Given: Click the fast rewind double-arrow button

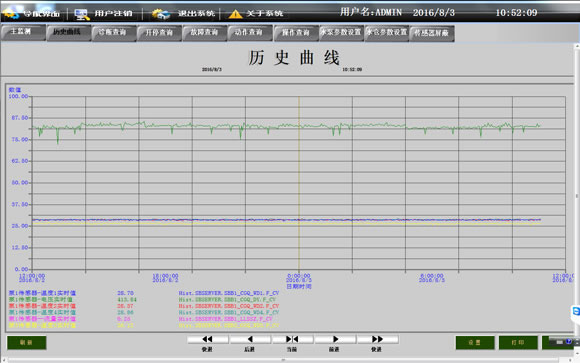Looking at the screenshot, I should point(208,339).
